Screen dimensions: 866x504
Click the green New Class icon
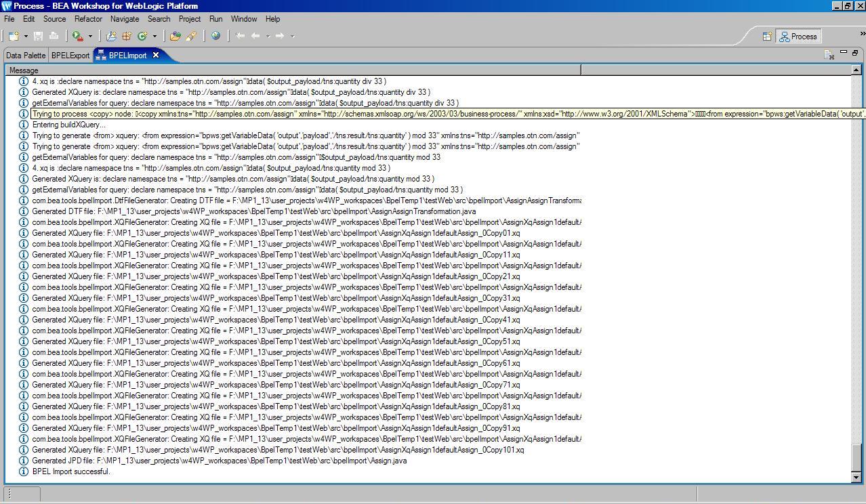pos(142,36)
